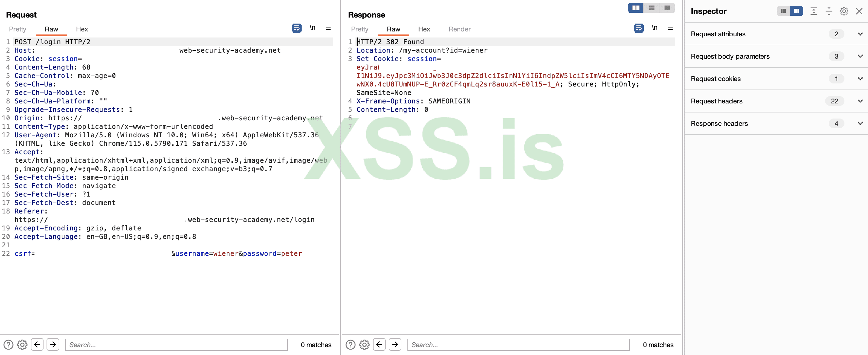Expand all Inspector sections icon
Image resolution: width=868 pixels, height=355 pixels.
(x=814, y=11)
